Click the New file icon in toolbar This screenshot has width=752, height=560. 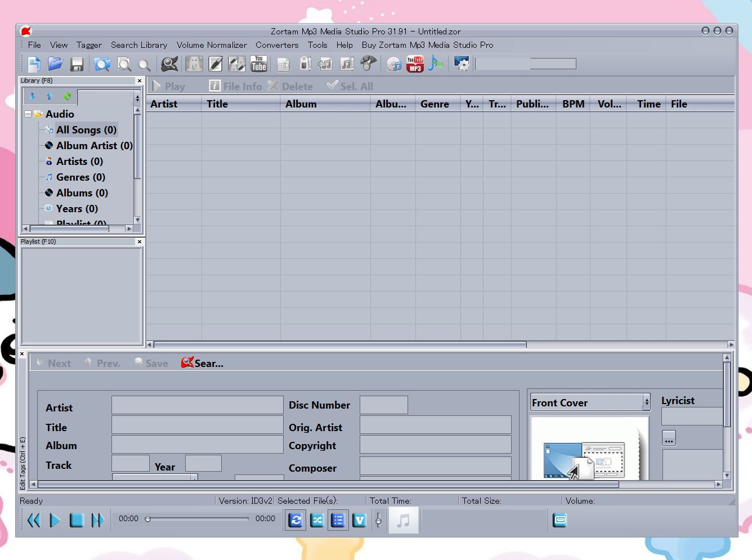[x=34, y=64]
